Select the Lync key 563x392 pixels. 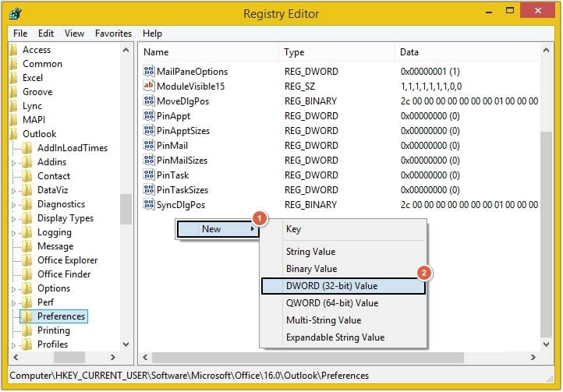coord(32,106)
